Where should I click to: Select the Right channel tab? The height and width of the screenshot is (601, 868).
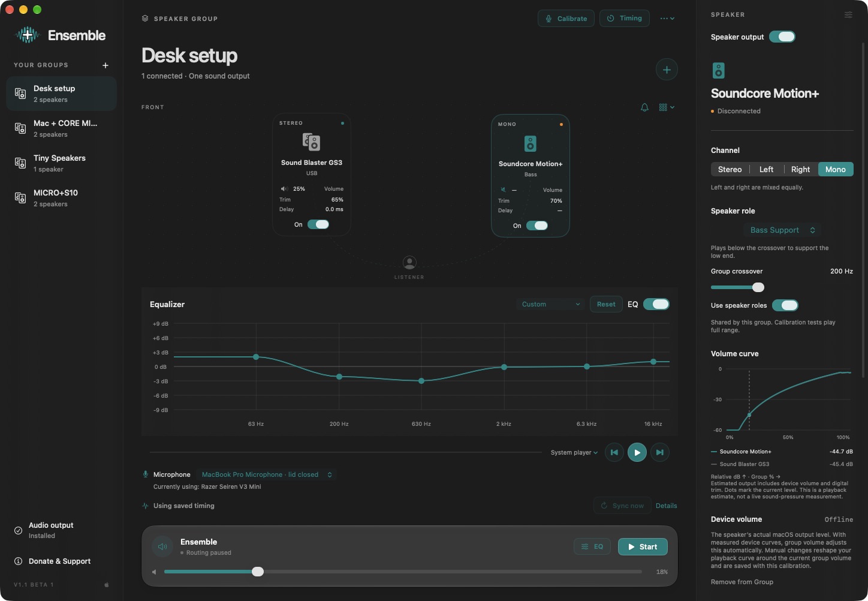800,170
